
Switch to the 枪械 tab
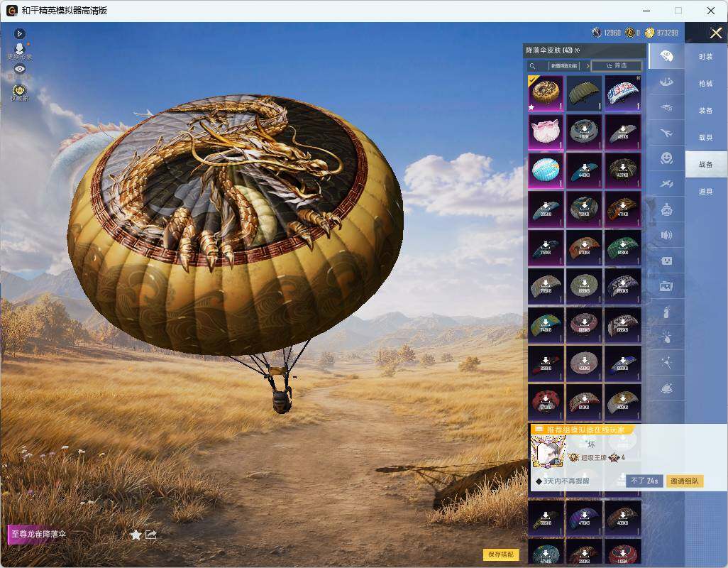tap(706, 84)
